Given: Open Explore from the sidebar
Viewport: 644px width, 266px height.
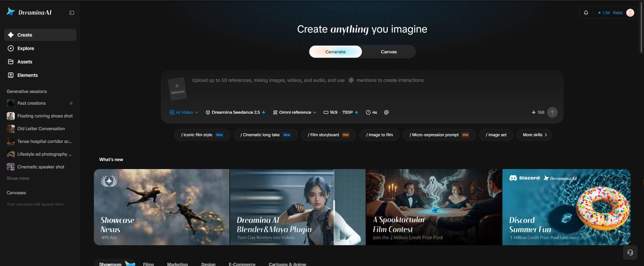Looking at the screenshot, I should tap(40, 48).
